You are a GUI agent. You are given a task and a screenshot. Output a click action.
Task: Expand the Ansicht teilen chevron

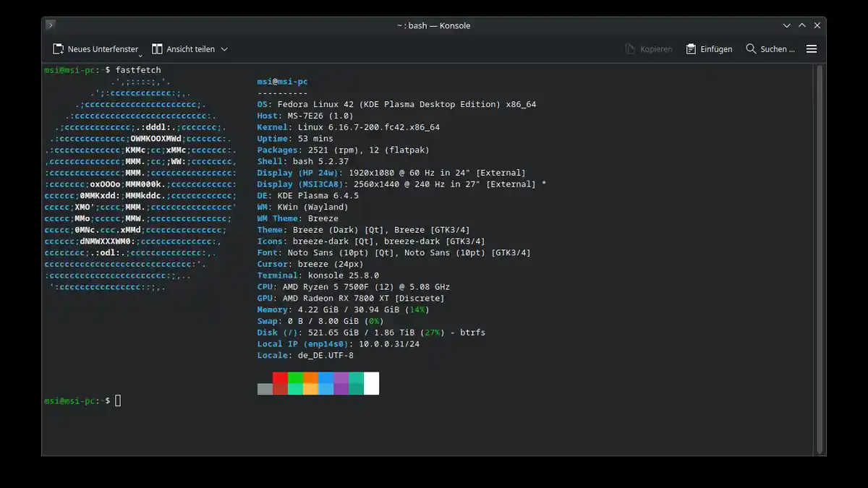tap(224, 49)
